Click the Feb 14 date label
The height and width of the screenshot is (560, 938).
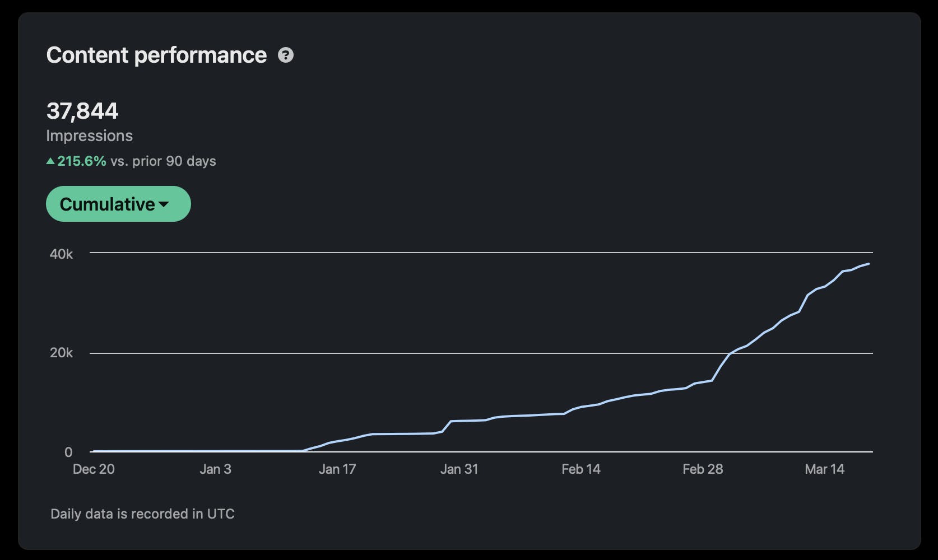point(581,469)
